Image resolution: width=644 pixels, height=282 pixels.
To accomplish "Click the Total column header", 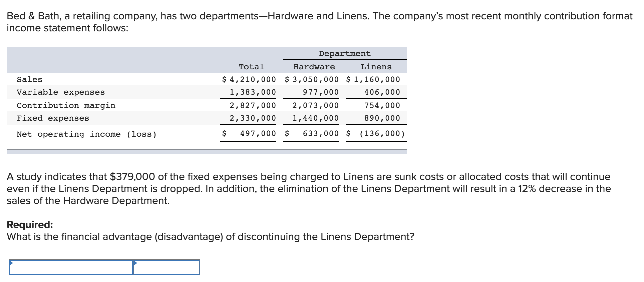I will (251, 67).
